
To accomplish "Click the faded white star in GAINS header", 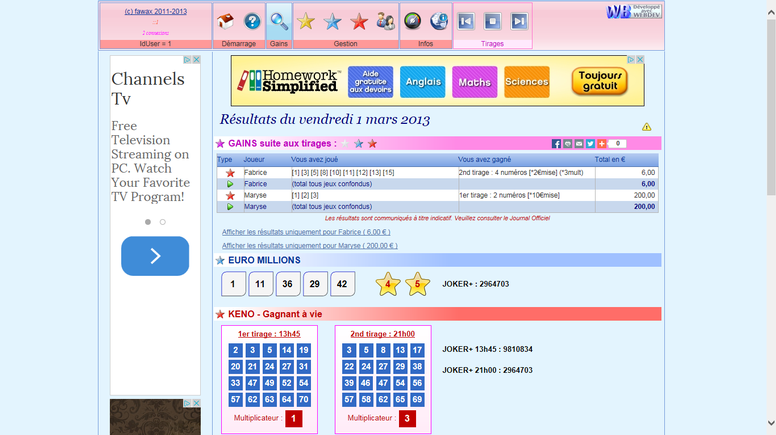I will pos(345,144).
